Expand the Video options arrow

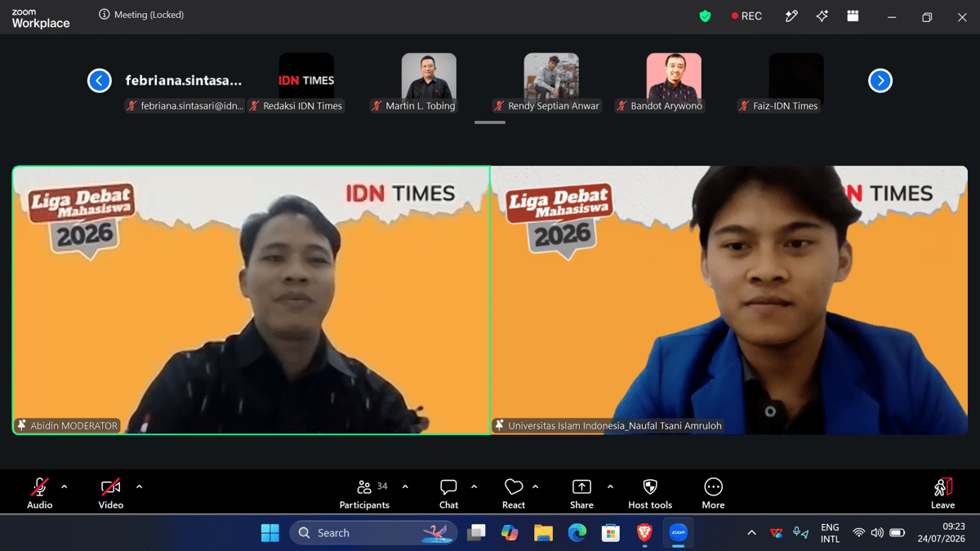point(139,487)
